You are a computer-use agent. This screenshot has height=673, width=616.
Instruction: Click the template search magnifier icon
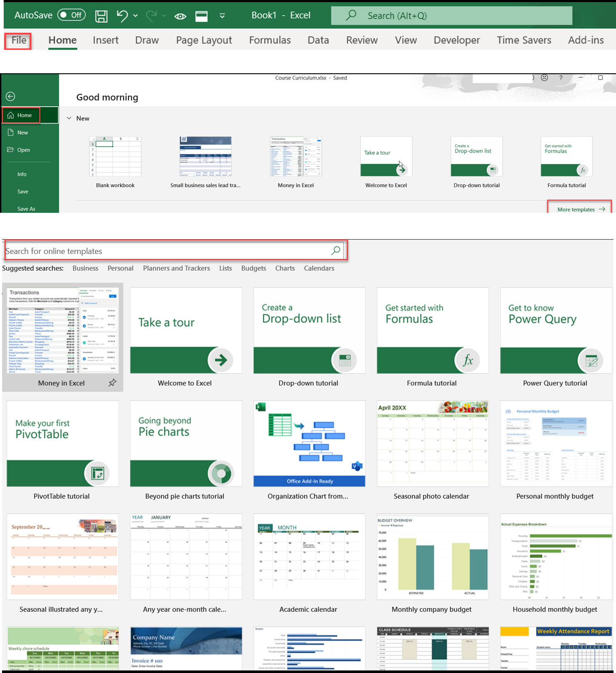(x=336, y=250)
